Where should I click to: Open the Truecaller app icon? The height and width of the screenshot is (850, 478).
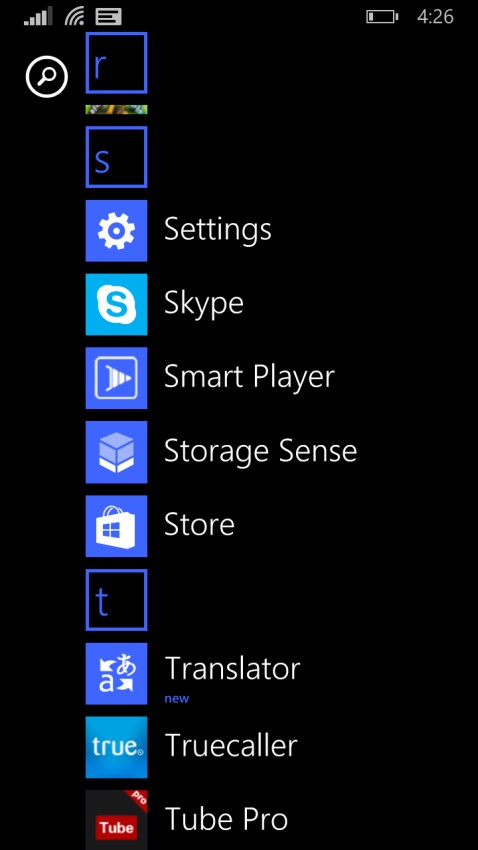click(x=117, y=747)
